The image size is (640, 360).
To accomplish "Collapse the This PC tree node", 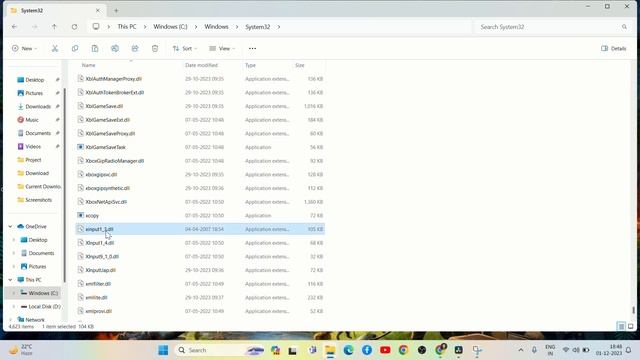I will (11, 280).
